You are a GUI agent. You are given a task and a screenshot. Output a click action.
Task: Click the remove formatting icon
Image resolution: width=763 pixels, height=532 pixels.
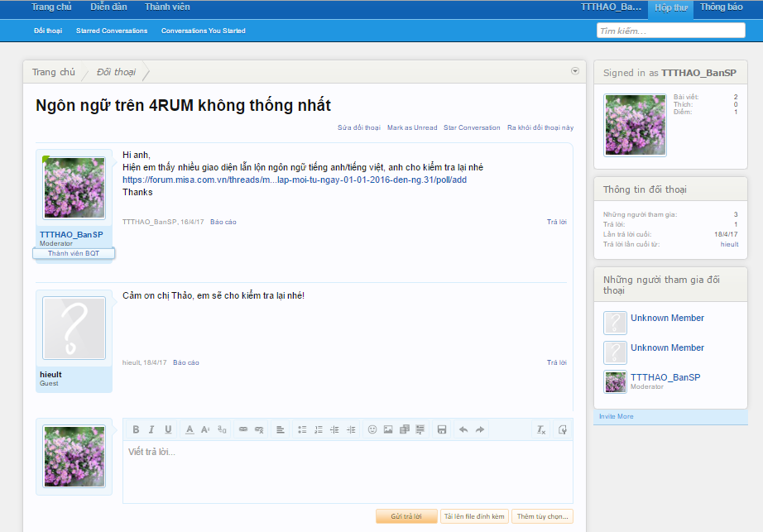pyautogui.click(x=541, y=429)
